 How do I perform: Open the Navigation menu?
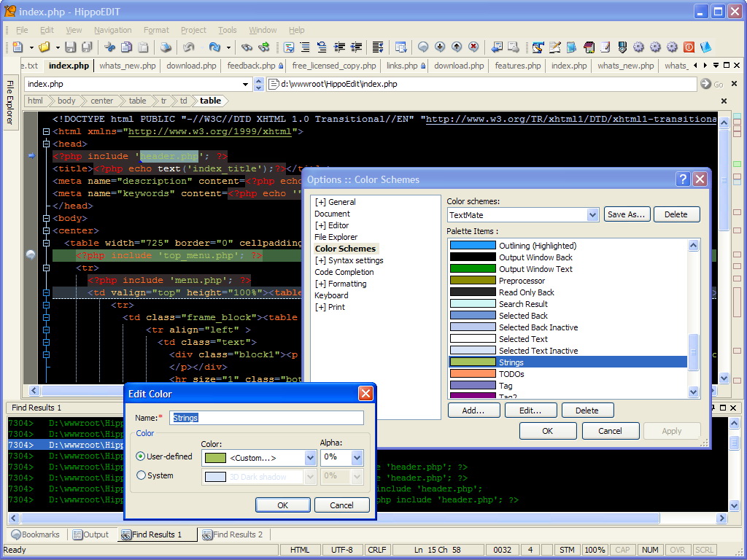(x=112, y=30)
